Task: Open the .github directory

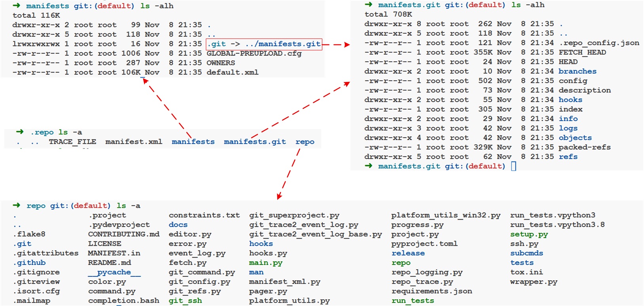Action: click(x=30, y=263)
